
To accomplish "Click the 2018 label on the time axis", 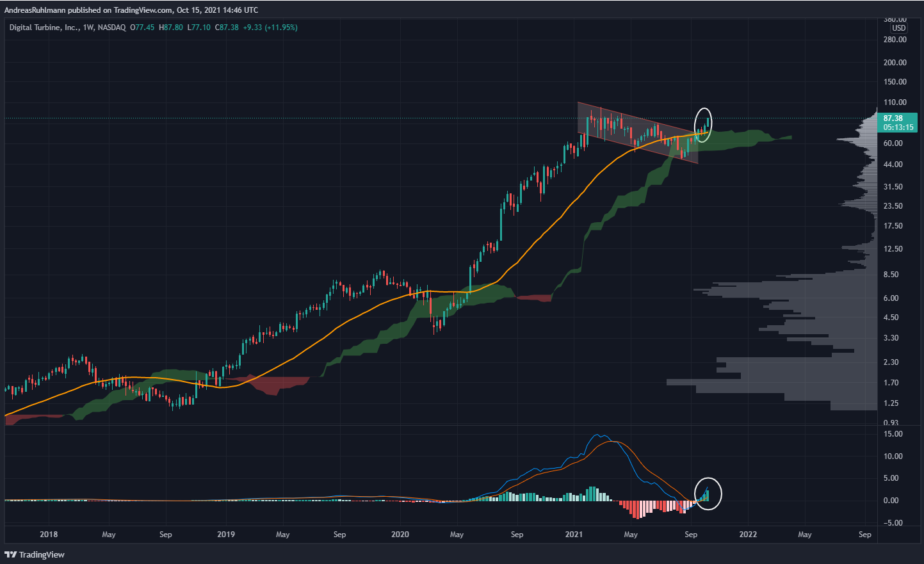I will pos(49,535).
